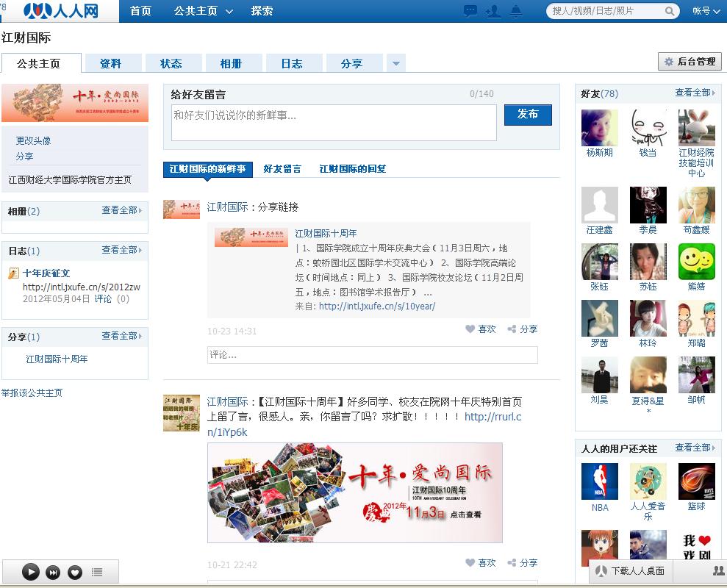
Task: Open the 帐号 account dropdown
Action: coord(706,11)
